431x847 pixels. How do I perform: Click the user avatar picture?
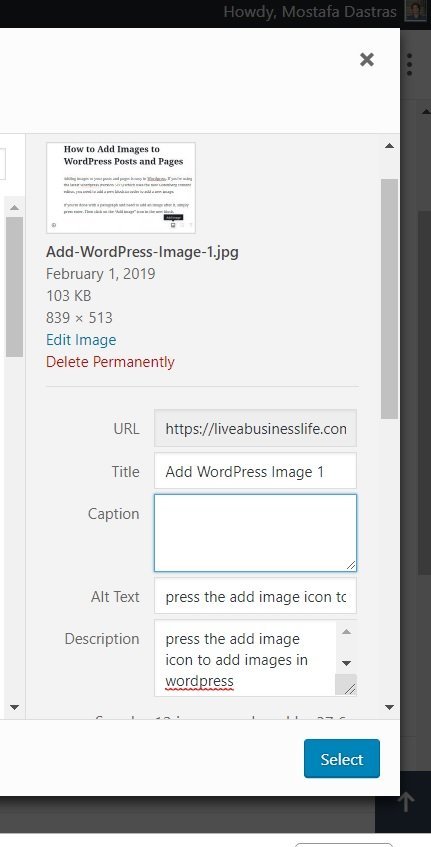[415, 11]
